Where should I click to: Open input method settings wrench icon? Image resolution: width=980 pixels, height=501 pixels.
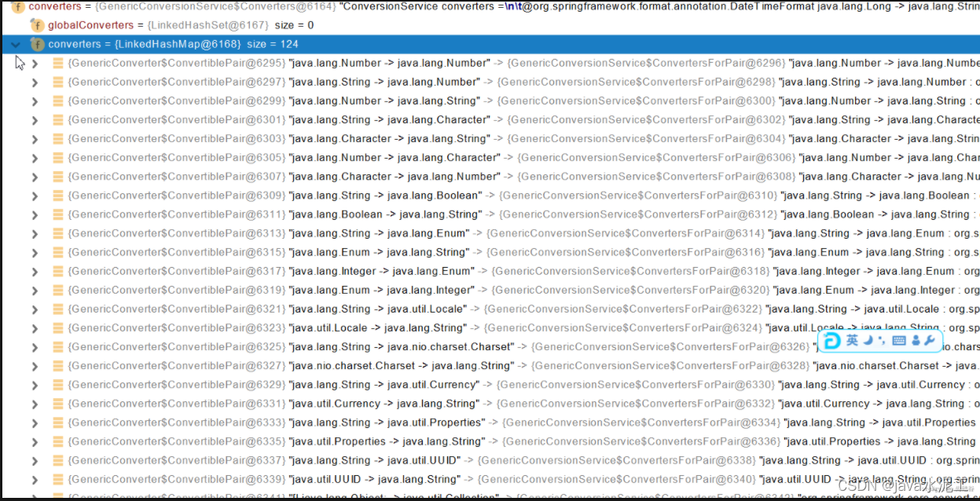click(x=930, y=341)
